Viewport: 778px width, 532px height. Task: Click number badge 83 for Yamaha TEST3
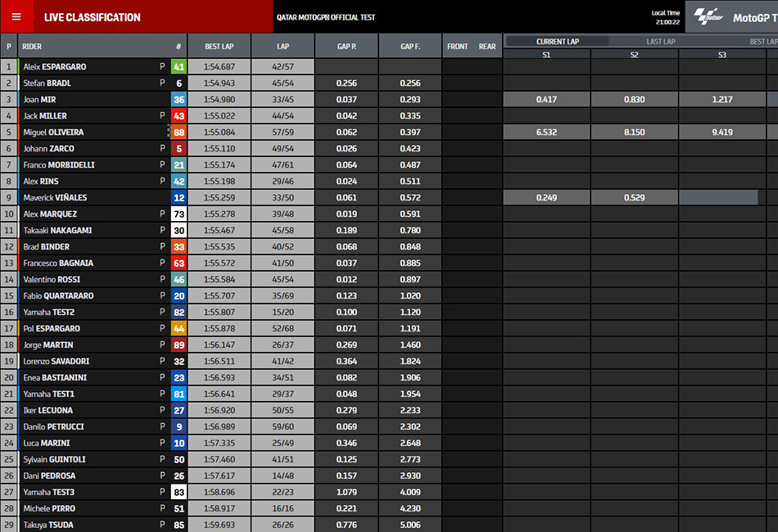[x=179, y=492]
